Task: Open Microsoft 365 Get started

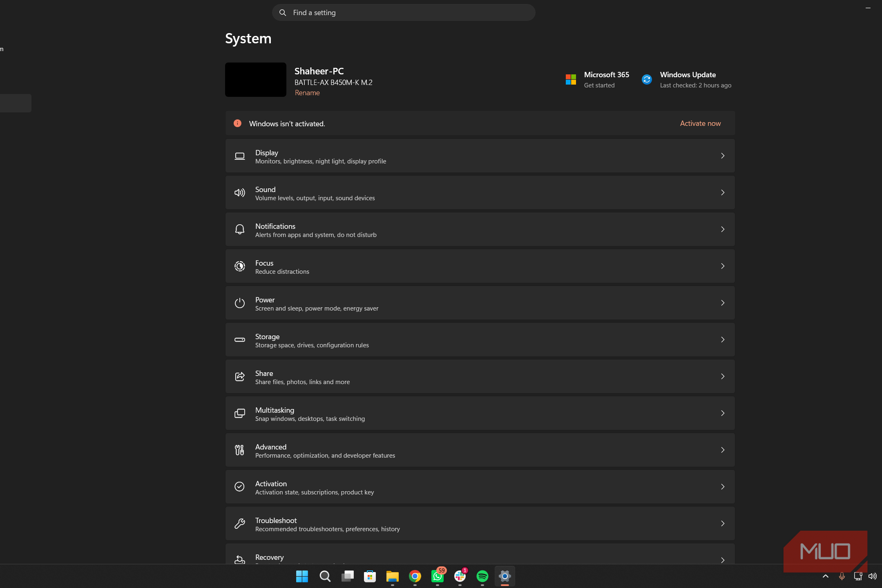Action: 597,79
